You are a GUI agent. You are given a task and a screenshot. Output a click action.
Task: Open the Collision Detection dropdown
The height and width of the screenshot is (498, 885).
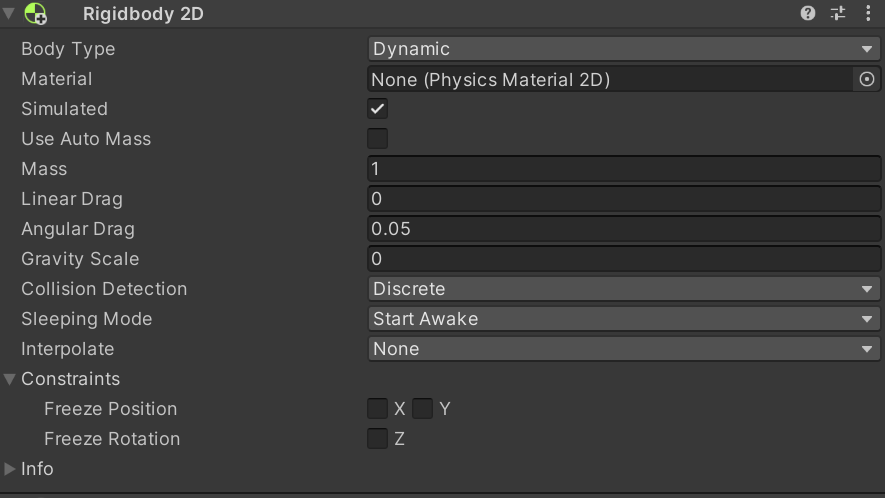[x=624, y=289]
